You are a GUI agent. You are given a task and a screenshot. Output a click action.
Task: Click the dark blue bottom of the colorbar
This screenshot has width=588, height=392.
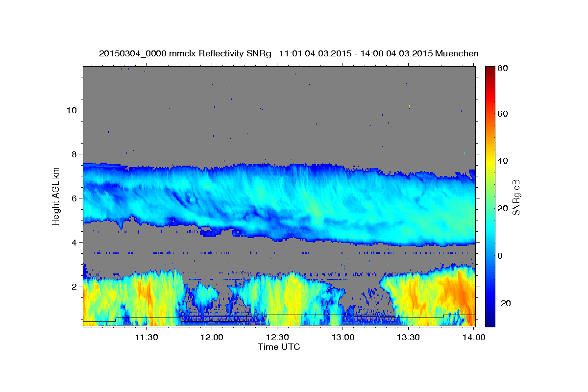click(490, 321)
